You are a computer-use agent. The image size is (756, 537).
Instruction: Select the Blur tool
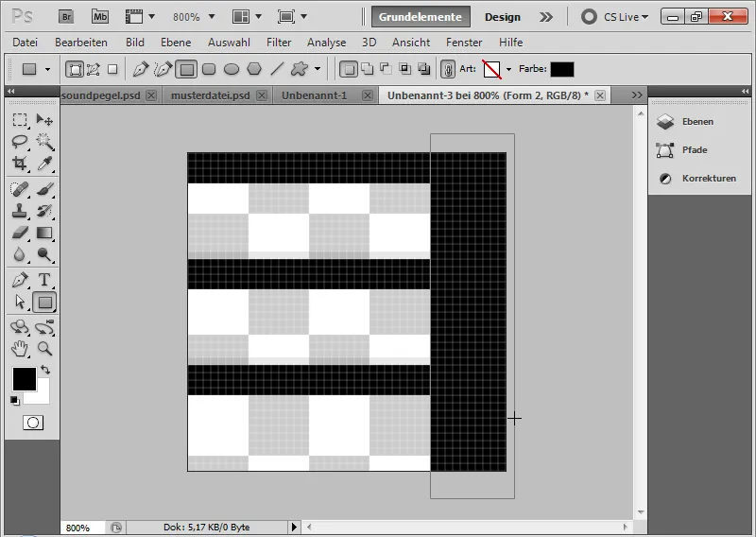click(x=20, y=254)
